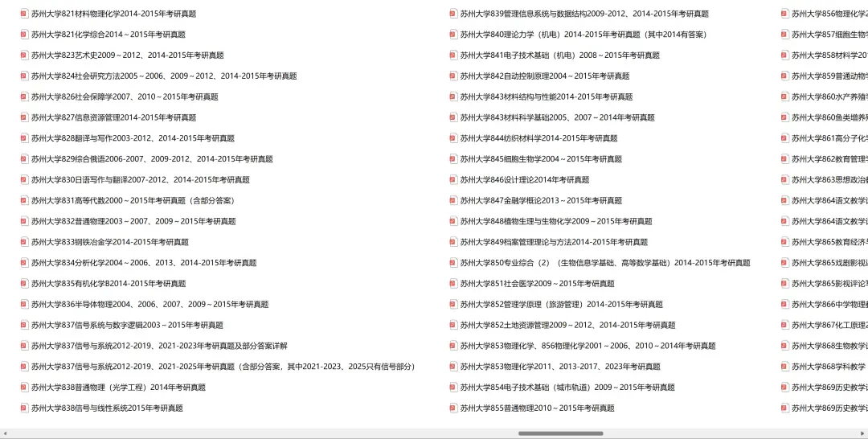Click PDF icon for 苏州大学823艺术史 file
Screen dimensions: 868x439
[x=24, y=55]
